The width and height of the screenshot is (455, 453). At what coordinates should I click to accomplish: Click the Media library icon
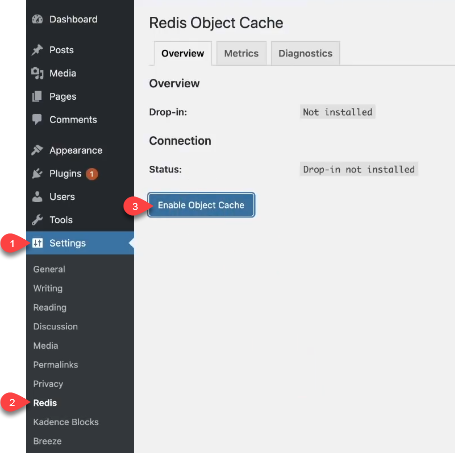tap(37, 73)
